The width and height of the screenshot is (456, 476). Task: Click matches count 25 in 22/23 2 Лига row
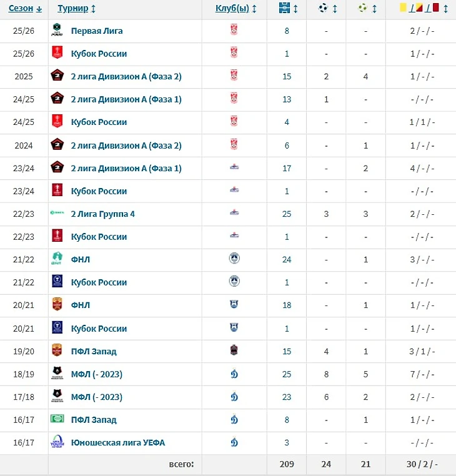point(287,214)
